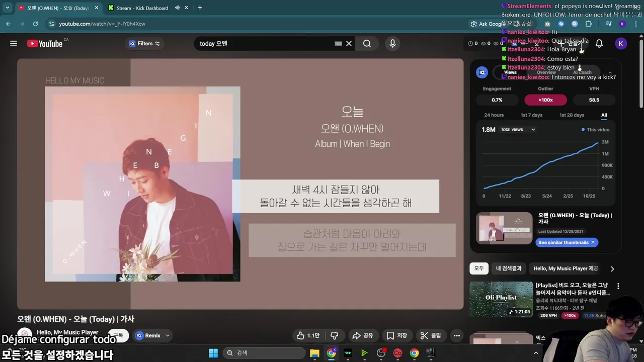
Task: Open the Windows Start button
Action: coord(213,353)
